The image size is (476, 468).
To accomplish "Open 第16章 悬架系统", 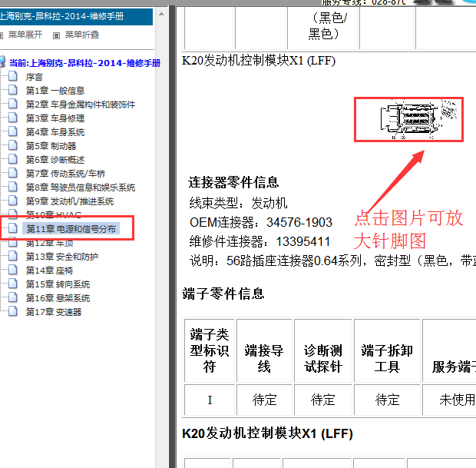I will [x=58, y=298].
